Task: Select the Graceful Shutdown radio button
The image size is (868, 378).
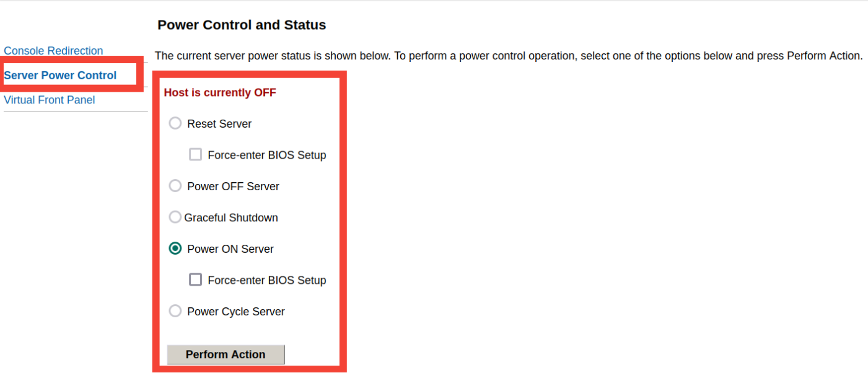Action: click(x=175, y=218)
